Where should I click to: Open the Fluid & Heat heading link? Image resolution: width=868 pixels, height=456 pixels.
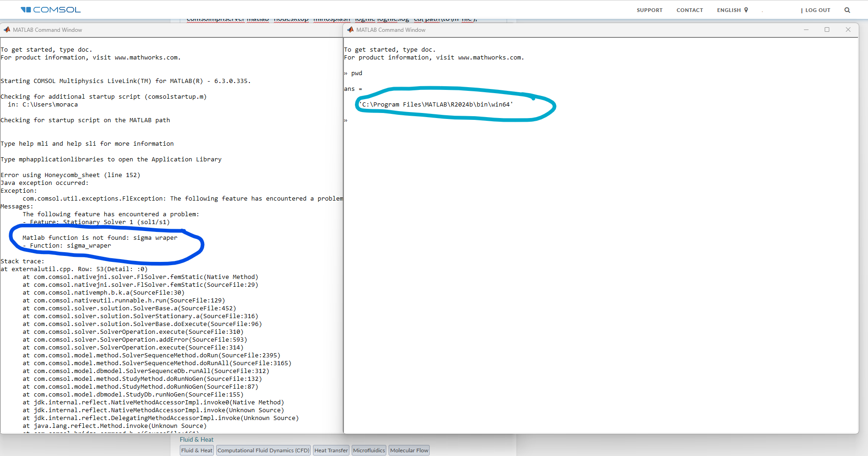196,440
